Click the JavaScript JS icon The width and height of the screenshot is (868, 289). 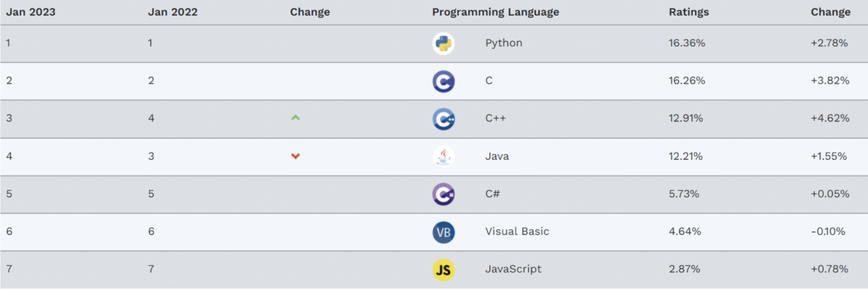pyautogui.click(x=444, y=270)
